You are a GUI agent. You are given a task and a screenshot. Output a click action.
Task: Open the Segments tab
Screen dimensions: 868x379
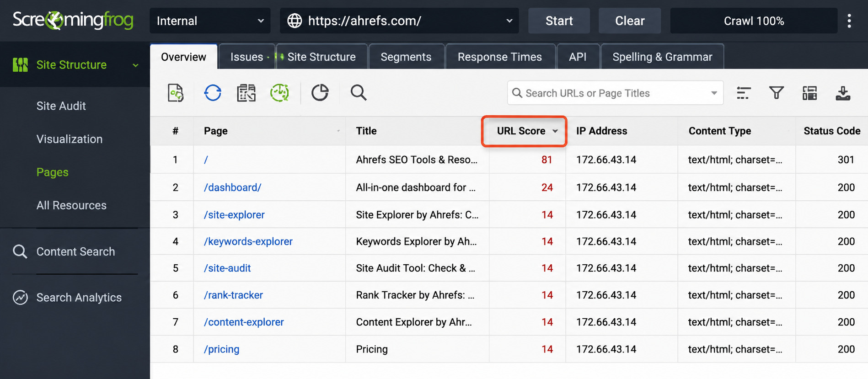tap(406, 57)
